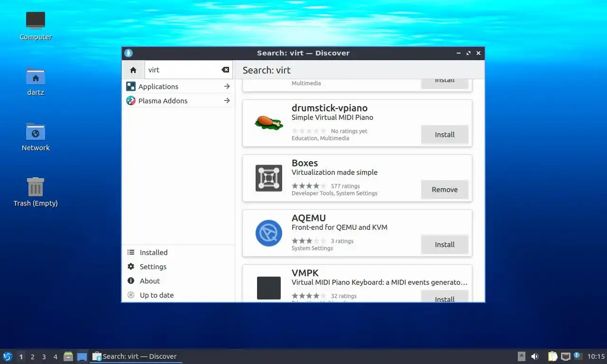
Task: Click Up to date status entry
Action: coord(178,295)
